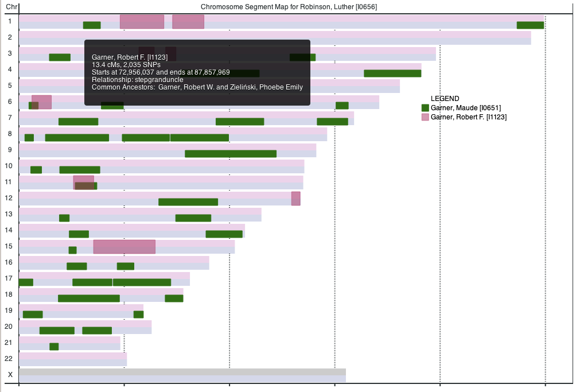Click the chart title 'Chromosome Segment Map for Robinson, Luther'

[289, 7]
